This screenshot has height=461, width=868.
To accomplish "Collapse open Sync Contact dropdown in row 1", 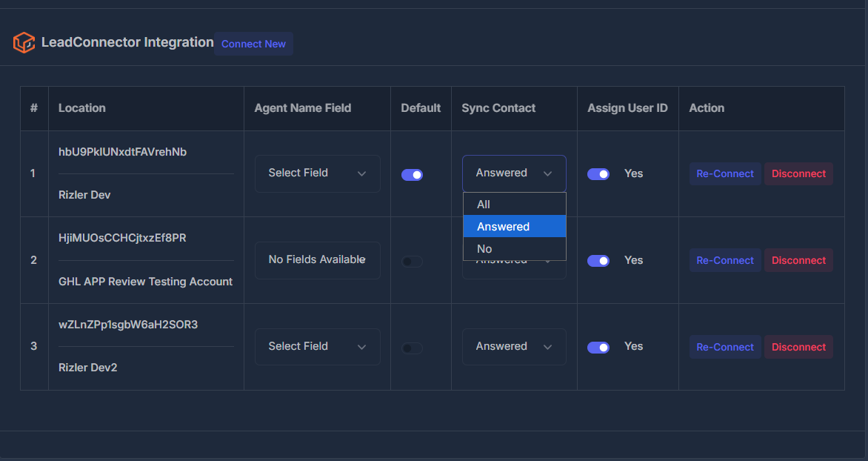I will [514, 173].
